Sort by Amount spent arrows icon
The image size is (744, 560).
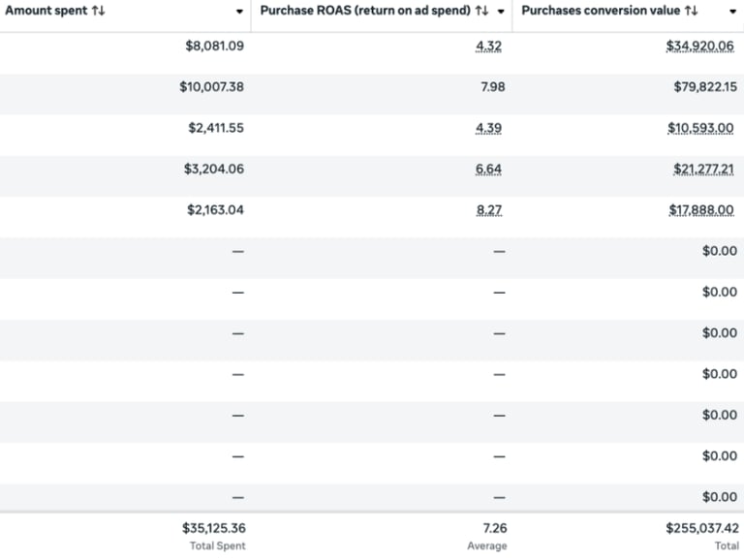[x=99, y=11]
